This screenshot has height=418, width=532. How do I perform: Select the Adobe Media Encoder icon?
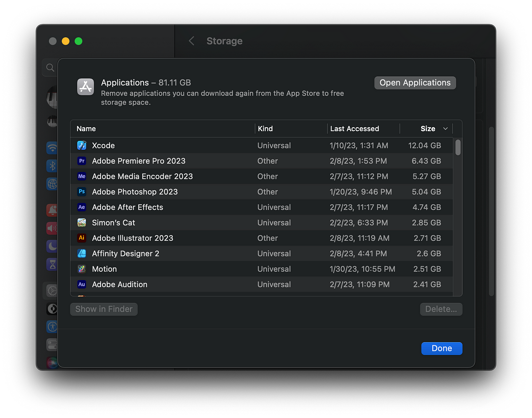82,176
